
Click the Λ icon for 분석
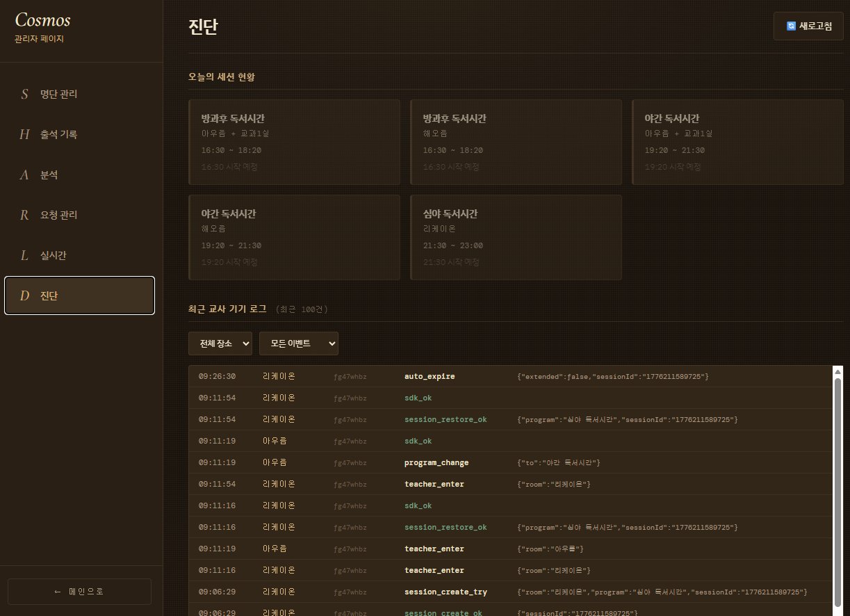24,175
